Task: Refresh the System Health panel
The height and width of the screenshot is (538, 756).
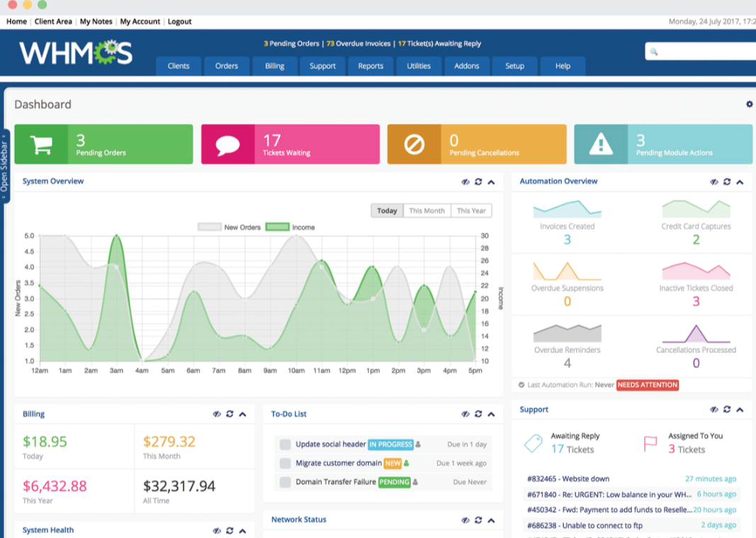Action: (x=230, y=530)
